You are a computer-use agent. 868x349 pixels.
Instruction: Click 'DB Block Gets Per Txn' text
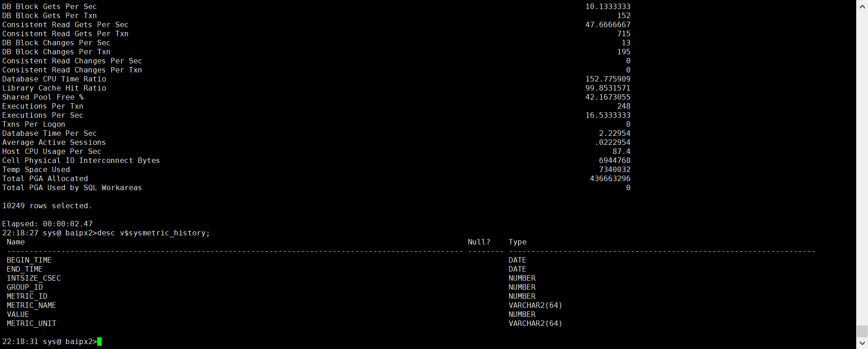(50, 16)
